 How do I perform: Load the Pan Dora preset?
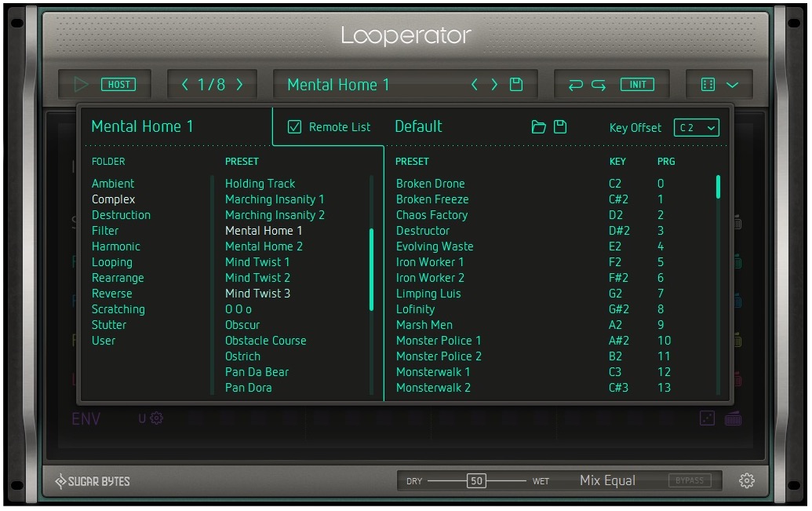pos(249,388)
